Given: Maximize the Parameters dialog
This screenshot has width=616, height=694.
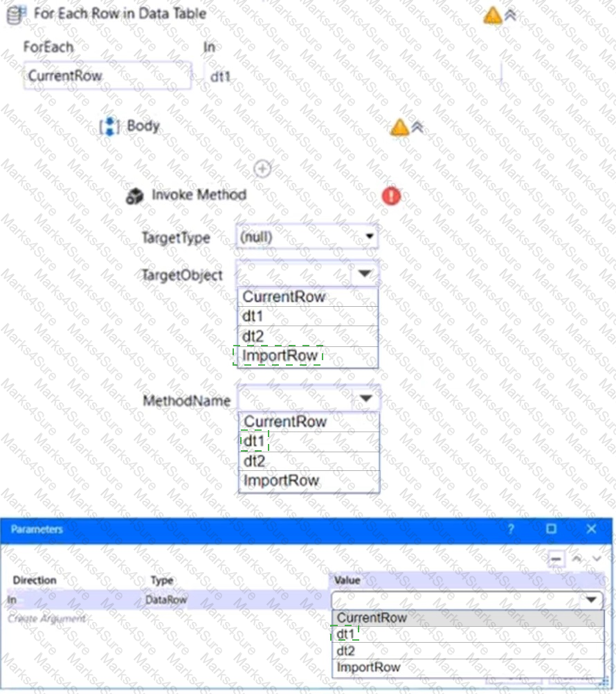Looking at the screenshot, I should coord(551,529).
